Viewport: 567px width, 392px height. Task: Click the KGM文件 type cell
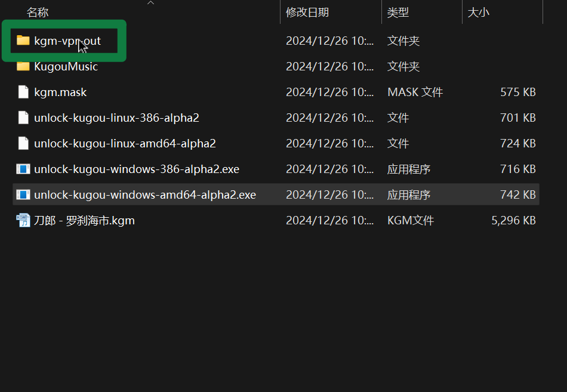pyautogui.click(x=411, y=221)
